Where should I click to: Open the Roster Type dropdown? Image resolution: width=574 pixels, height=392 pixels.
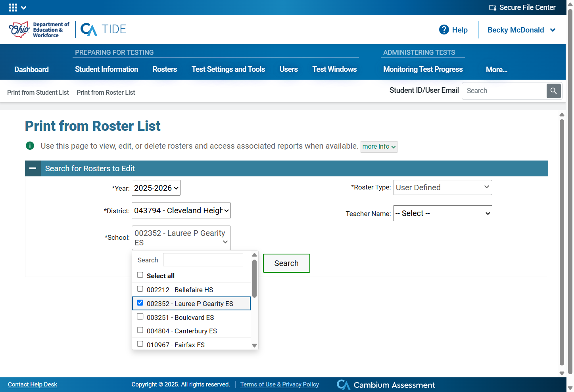pyautogui.click(x=443, y=187)
